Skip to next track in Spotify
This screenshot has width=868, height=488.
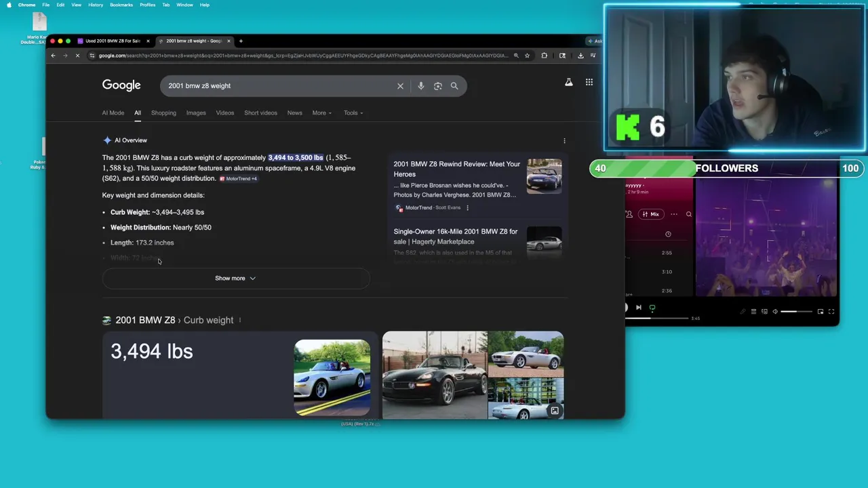(x=638, y=308)
